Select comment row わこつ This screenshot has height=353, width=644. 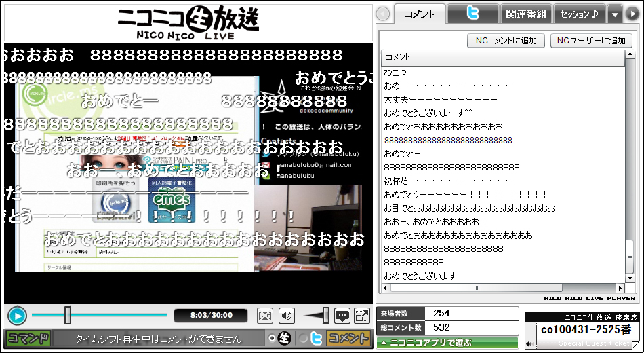pyautogui.click(x=503, y=73)
